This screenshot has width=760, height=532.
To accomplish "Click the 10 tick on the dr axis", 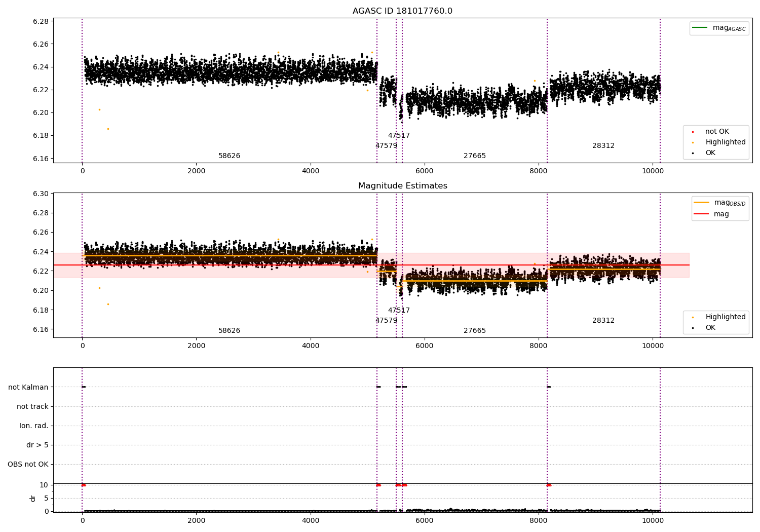I will pyautogui.click(x=44, y=485).
